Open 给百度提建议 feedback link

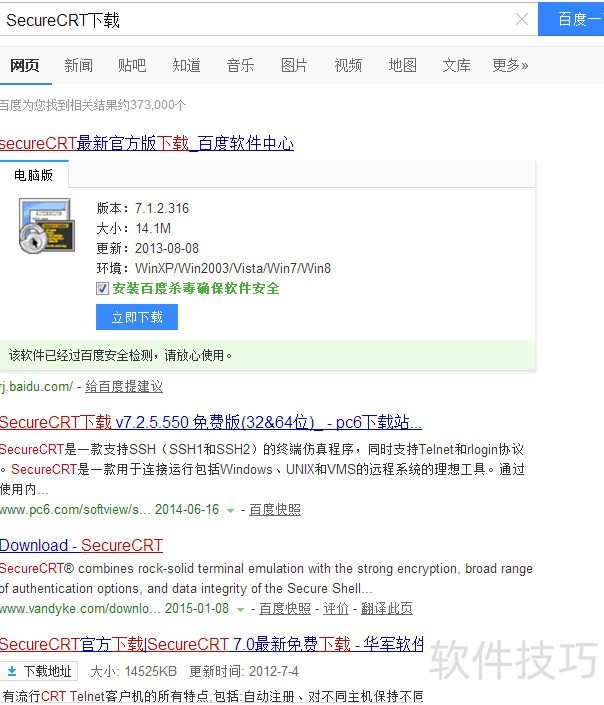[123, 386]
